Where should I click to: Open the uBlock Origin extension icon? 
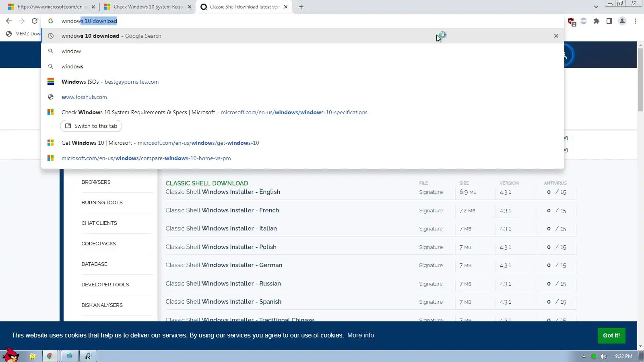tap(571, 21)
